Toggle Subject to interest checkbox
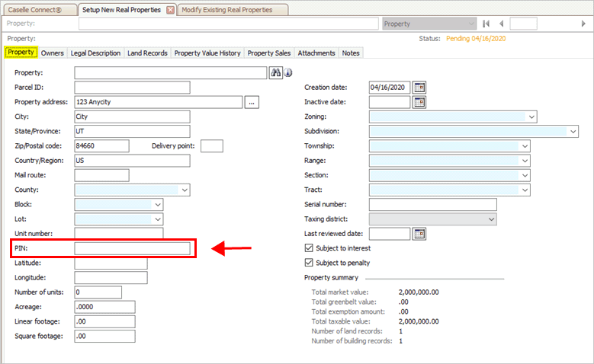 click(x=309, y=247)
